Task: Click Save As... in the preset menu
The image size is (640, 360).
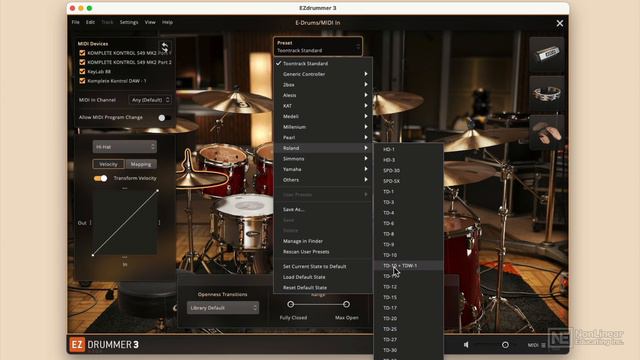Action: pos(293,209)
